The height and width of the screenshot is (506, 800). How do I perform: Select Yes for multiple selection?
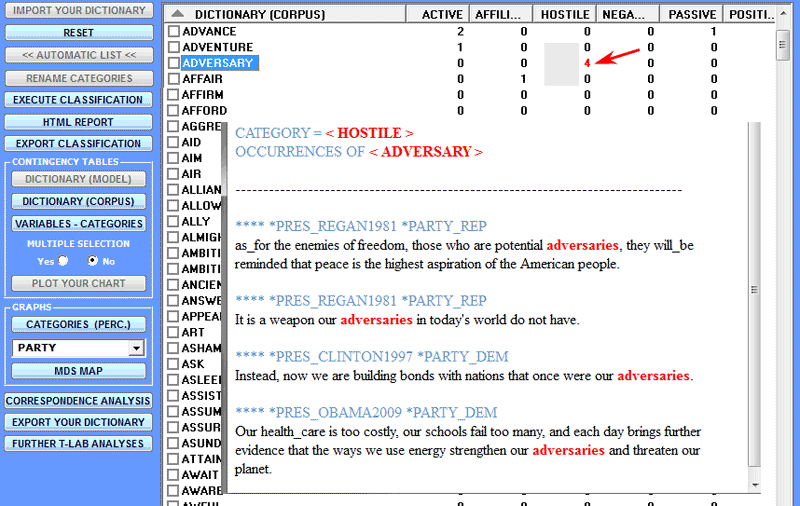(x=63, y=261)
